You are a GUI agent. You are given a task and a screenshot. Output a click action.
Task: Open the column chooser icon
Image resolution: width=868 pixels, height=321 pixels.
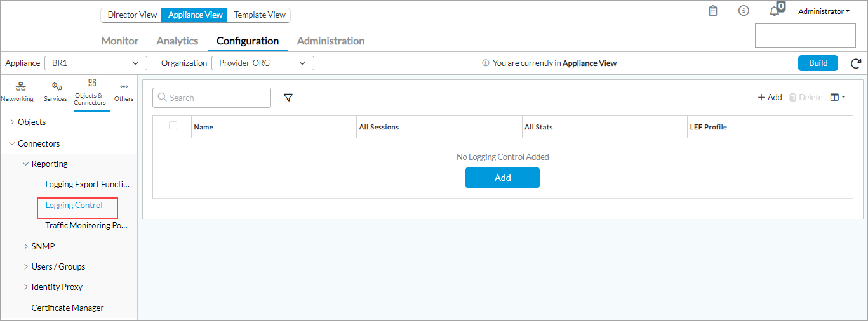click(x=838, y=98)
